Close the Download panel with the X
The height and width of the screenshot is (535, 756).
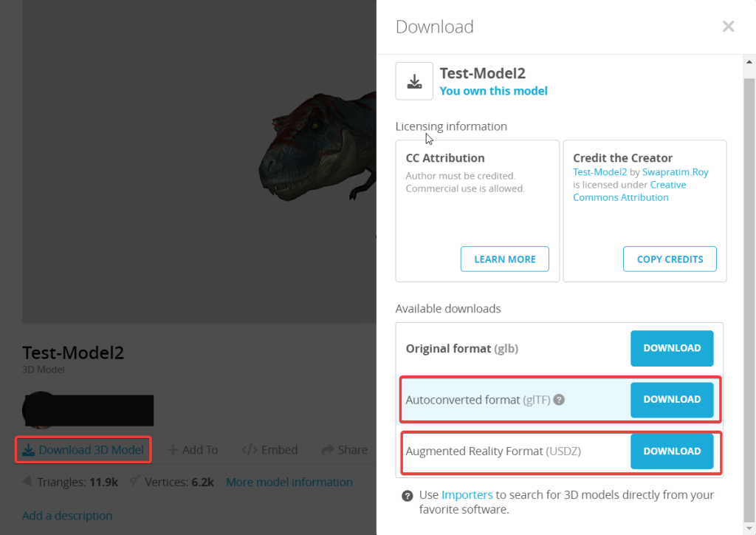[728, 27]
